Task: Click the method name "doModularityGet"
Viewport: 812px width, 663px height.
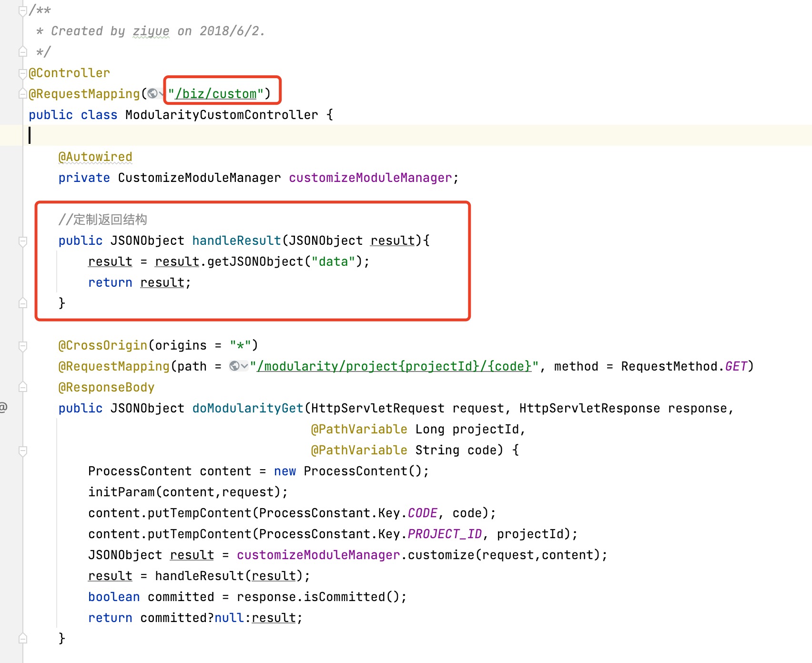Action: [x=248, y=408]
